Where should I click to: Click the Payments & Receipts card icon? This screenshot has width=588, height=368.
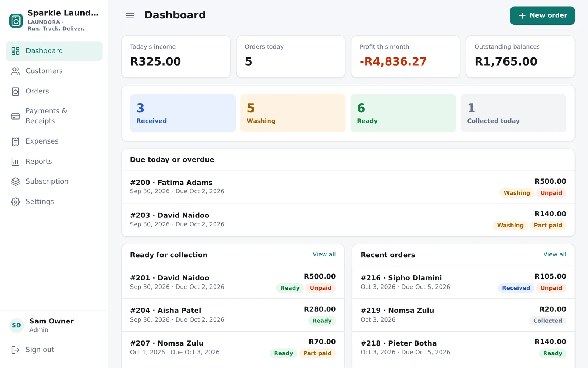(15, 116)
